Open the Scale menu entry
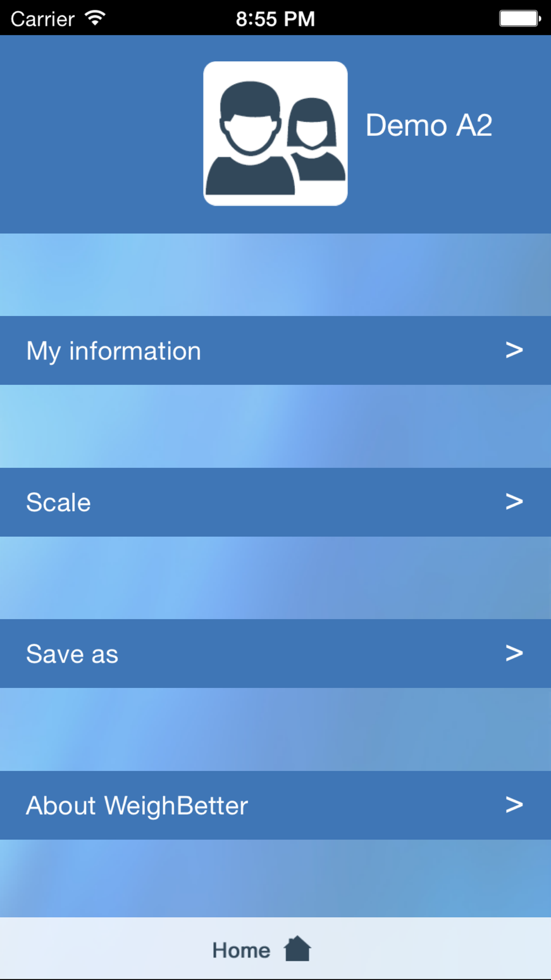 [58, 503]
